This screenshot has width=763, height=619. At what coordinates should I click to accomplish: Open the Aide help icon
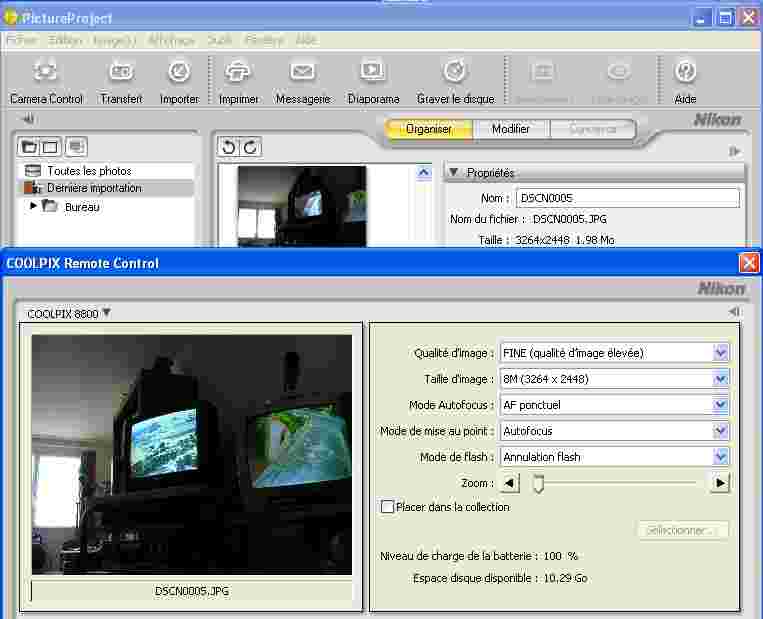[x=685, y=72]
